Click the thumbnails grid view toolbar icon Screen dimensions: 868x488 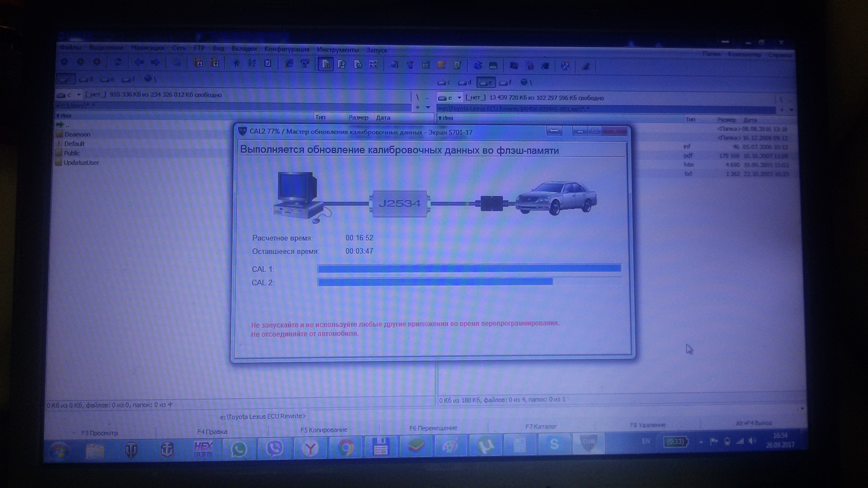point(373,65)
